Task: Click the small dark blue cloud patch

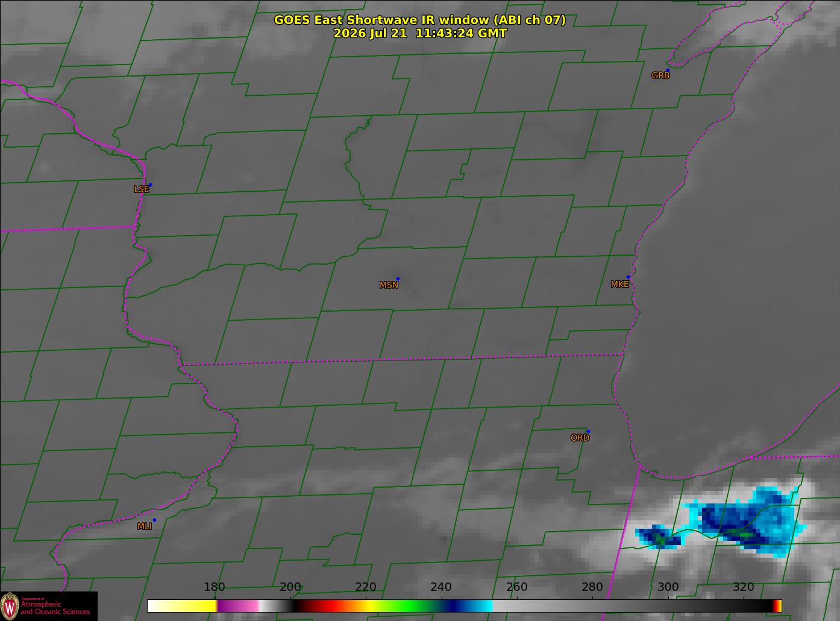Action: (x=658, y=536)
